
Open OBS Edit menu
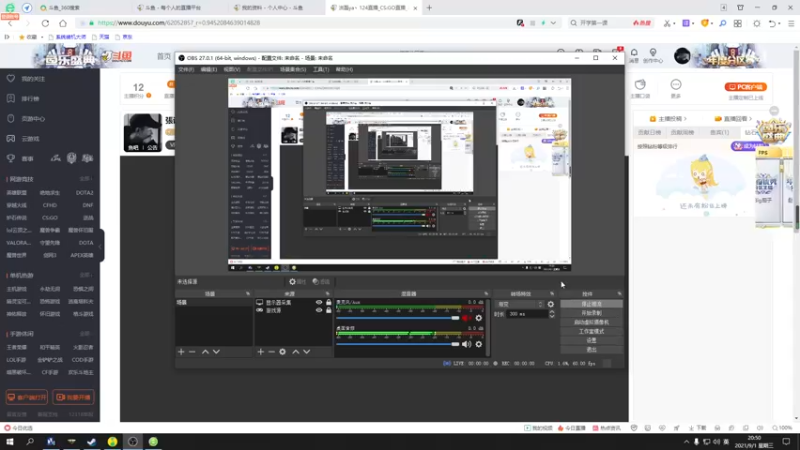click(x=209, y=69)
